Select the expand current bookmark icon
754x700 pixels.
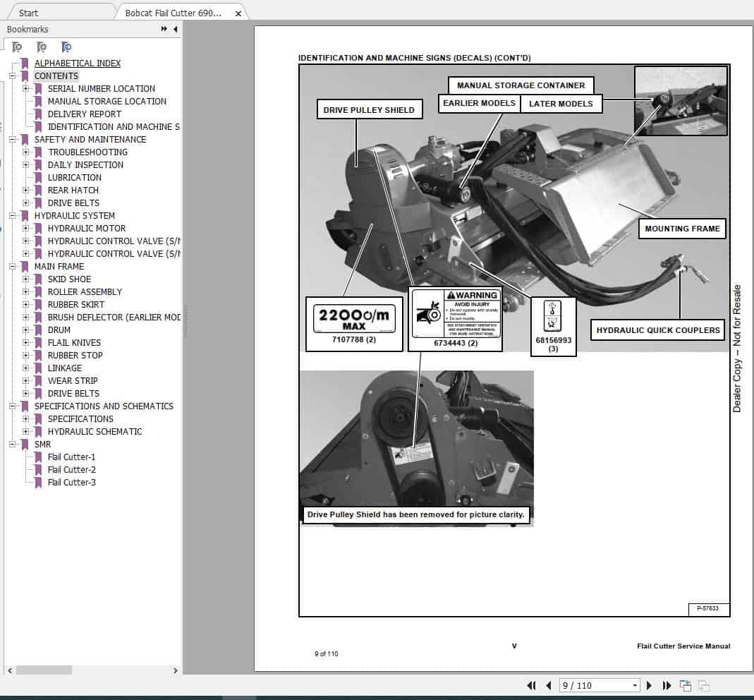pos(66,47)
